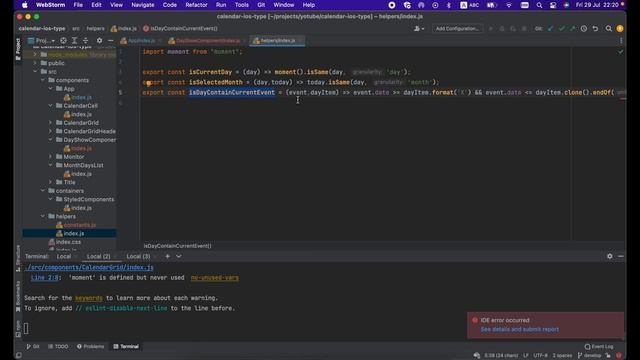Open Search Everywhere magnifier in toolbar

(609, 29)
